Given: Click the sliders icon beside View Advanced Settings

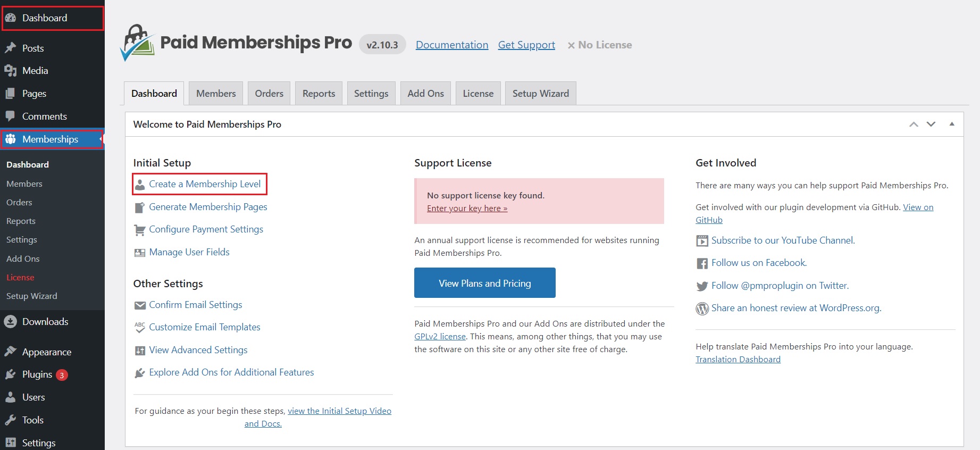Looking at the screenshot, I should click(x=140, y=351).
